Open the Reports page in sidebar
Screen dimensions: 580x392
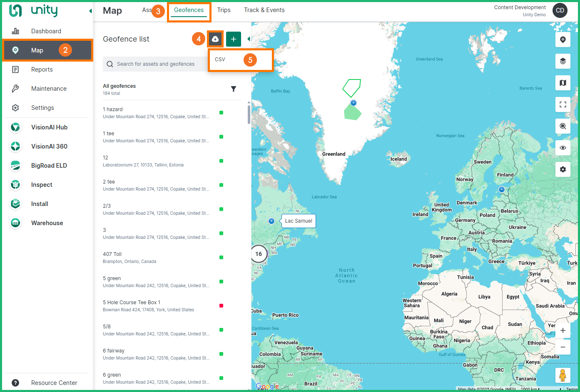pyautogui.click(x=42, y=69)
